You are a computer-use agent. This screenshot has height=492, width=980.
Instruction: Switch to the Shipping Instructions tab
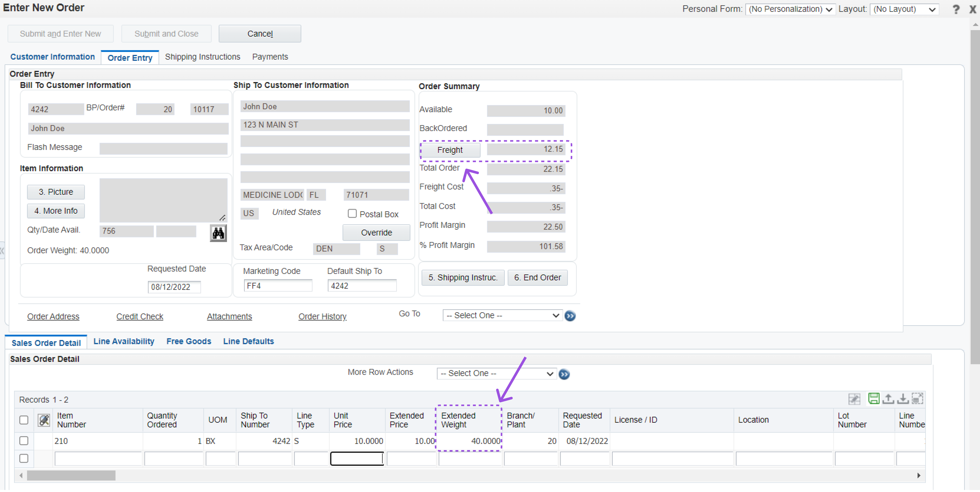click(x=202, y=57)
